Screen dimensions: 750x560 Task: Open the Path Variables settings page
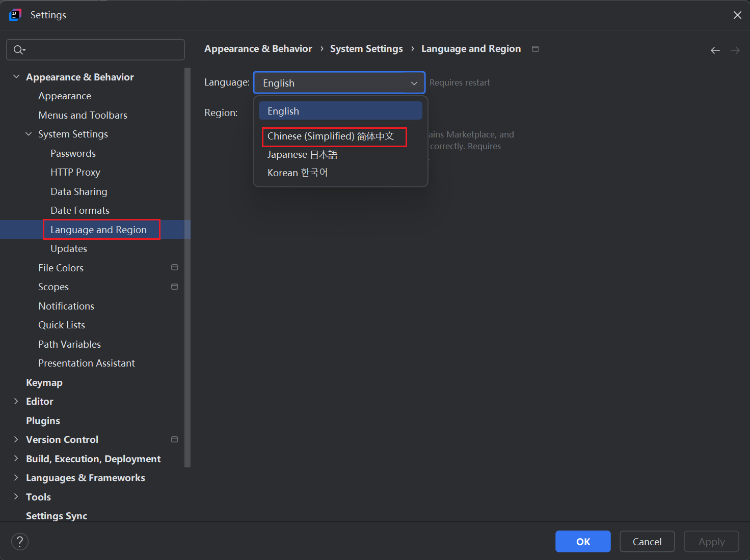click(x=69, y=344)
